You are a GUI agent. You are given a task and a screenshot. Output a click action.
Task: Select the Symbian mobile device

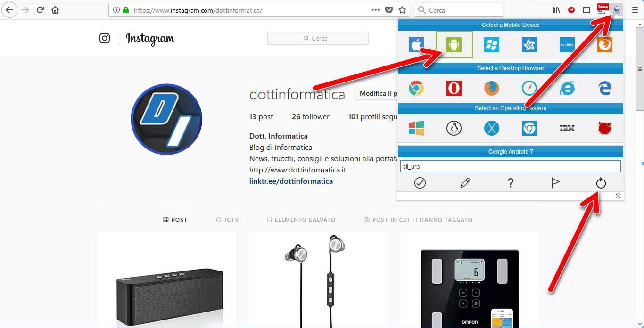point(567,45)
